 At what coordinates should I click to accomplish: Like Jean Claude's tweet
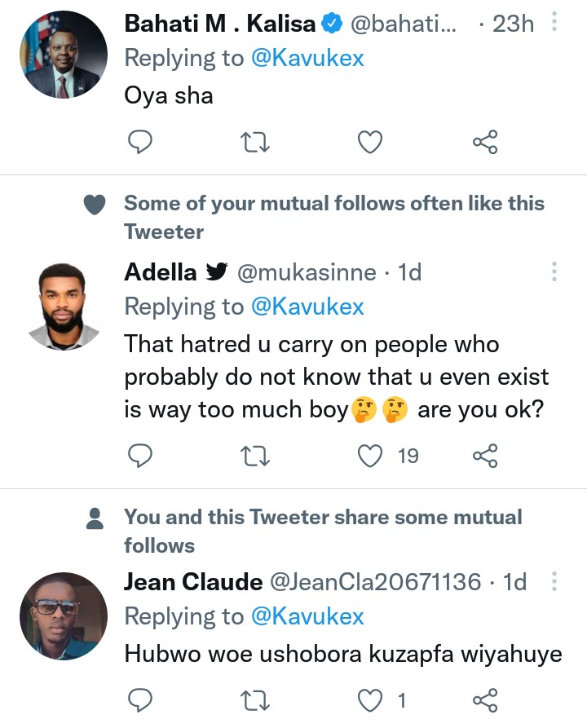pos(371,699)
